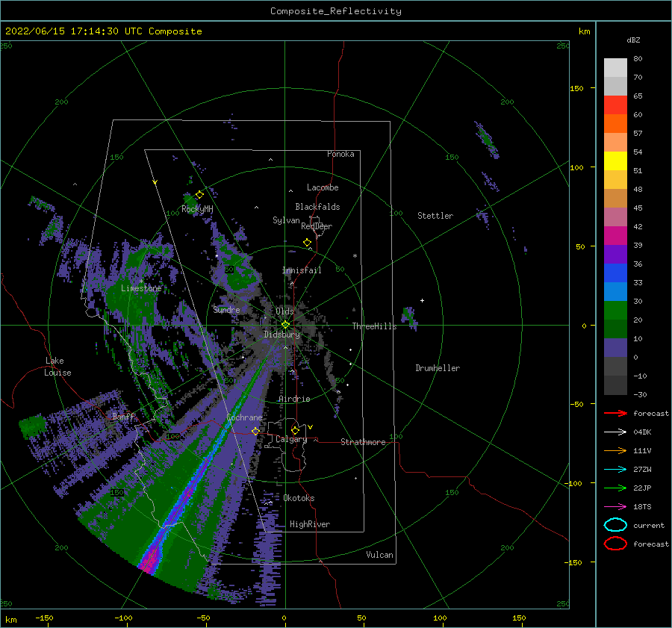The image size is (672, 628).
Task: Select the orange 111V arrow legend icon
Action: tap(615, 450)
